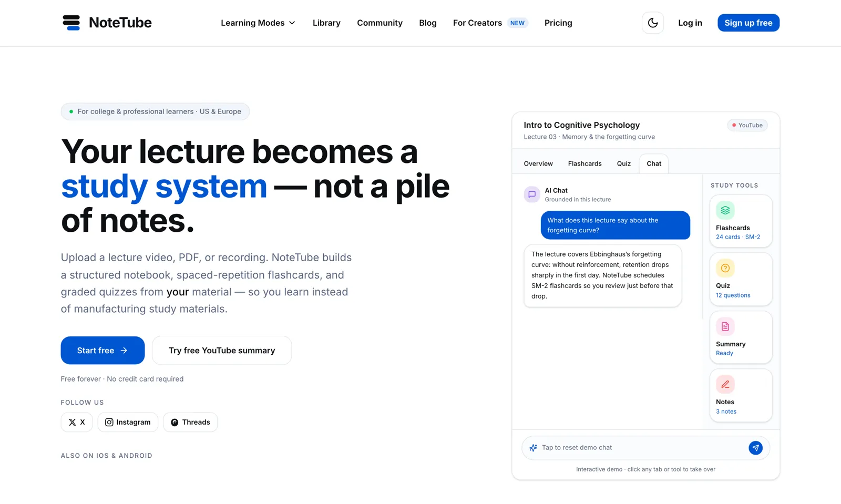Click the '12 questions' label
Screen dimensions: 841x504
click(733, 295)
